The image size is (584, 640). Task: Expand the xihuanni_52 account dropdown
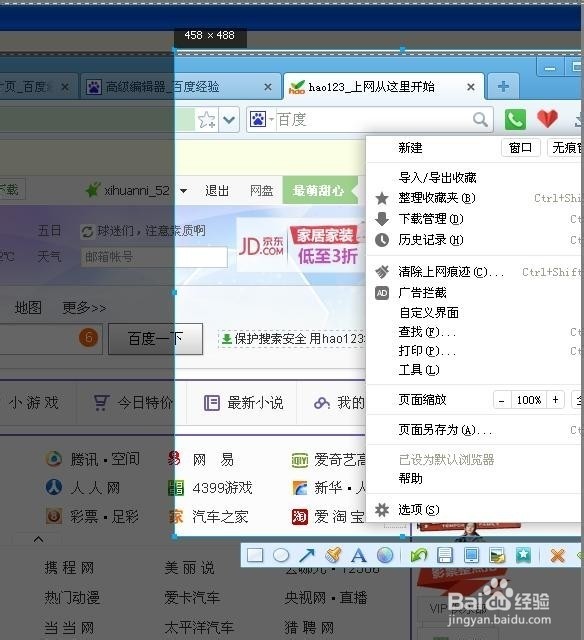[184, 191]
